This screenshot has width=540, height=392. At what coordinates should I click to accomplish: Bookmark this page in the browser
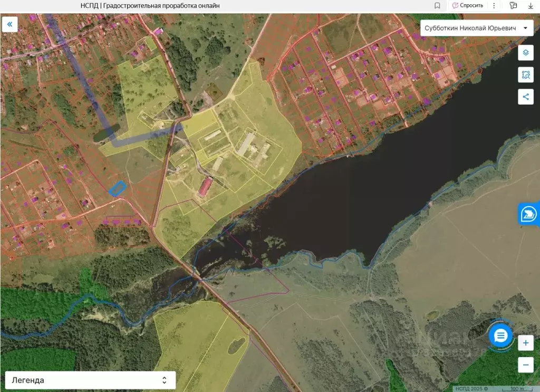point(437,6)
